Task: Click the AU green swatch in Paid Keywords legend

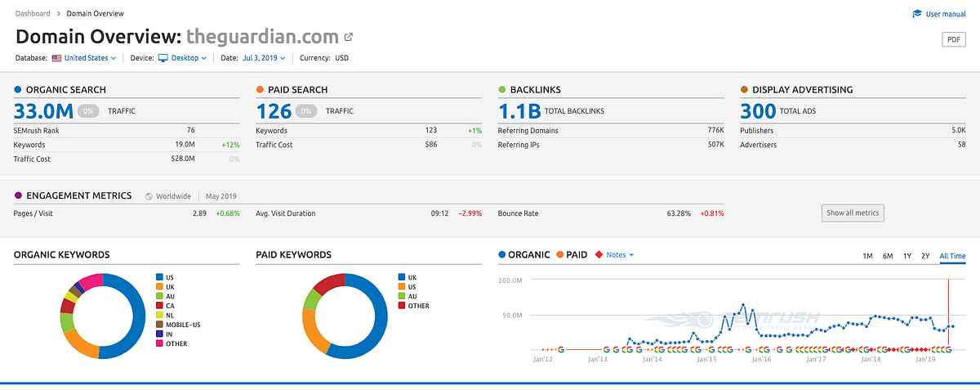Action: (x=401, y=296)
